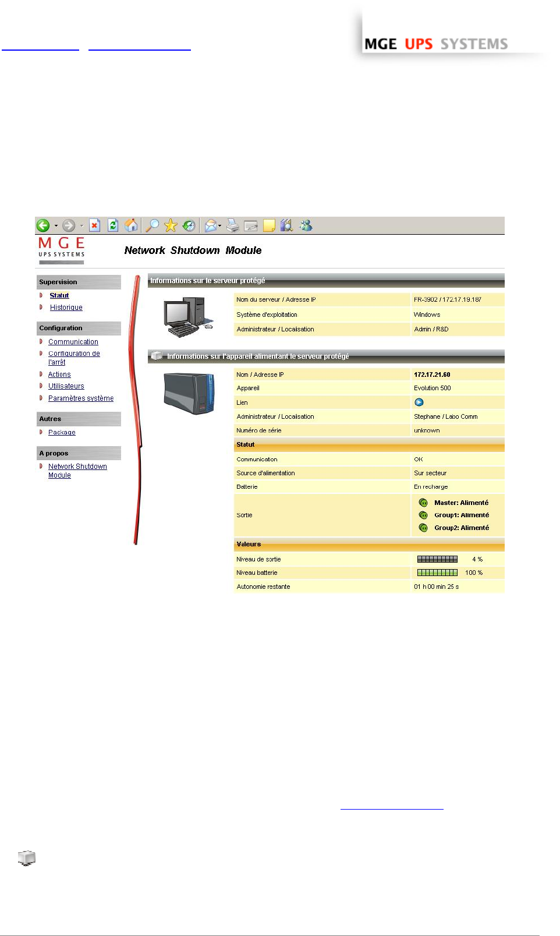Click the Mail envelope toolbar icon

coord(210,225)
